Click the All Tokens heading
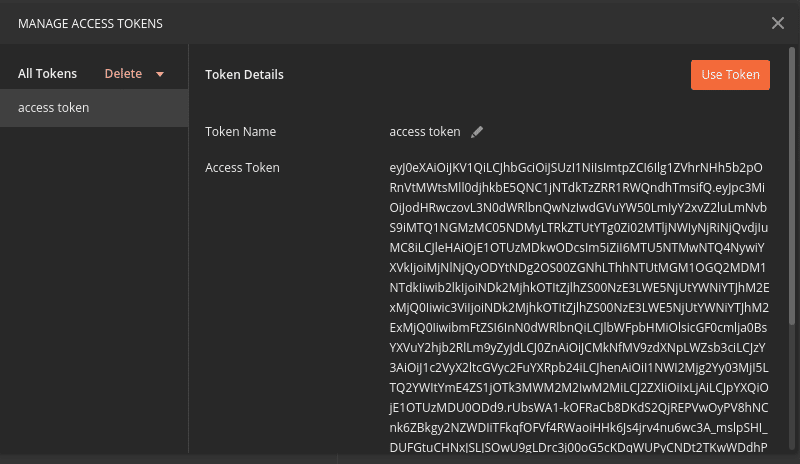 47,74
